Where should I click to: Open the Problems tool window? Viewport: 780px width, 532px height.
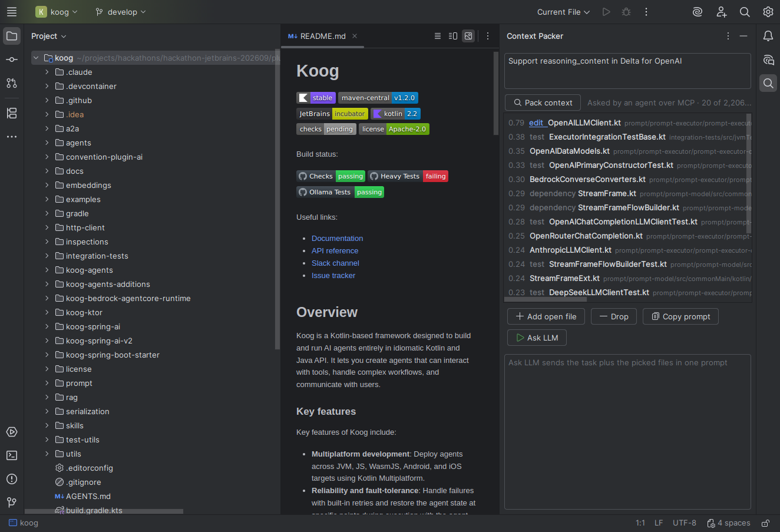pos(12,479)
